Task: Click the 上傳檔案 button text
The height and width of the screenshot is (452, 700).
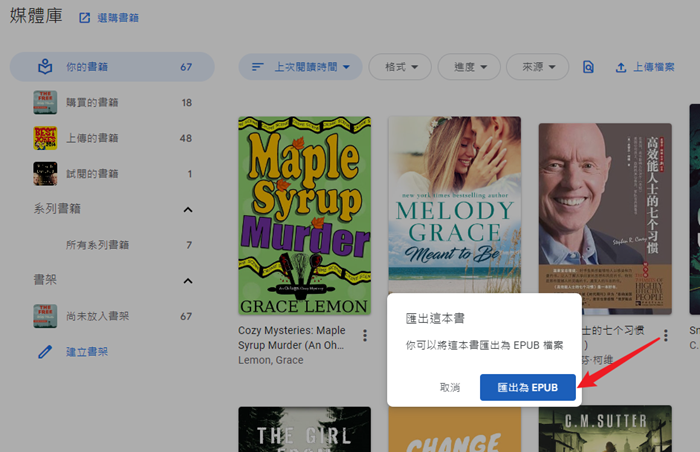Action: [x=654, y=67]
